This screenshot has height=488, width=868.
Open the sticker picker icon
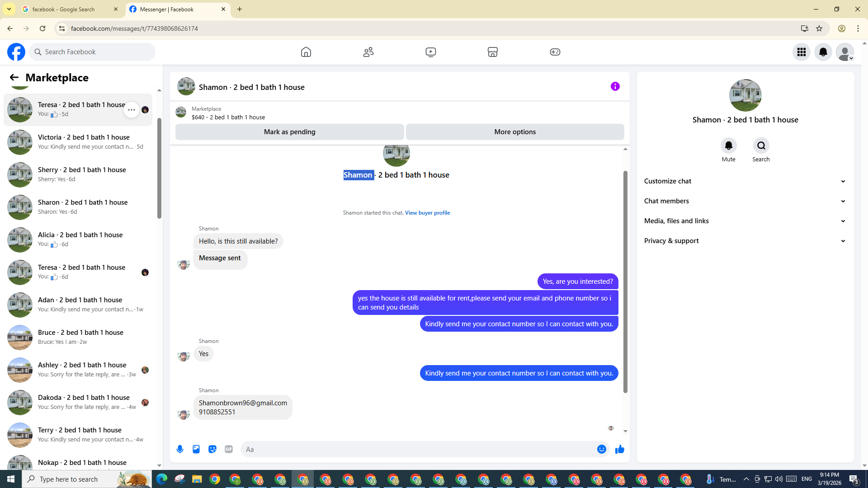(212, 449)
